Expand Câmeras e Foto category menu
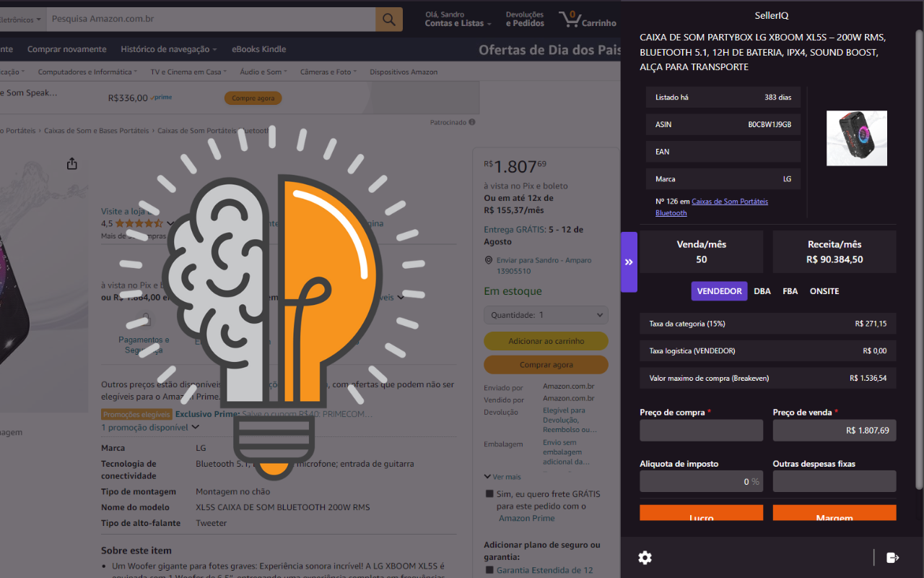924x578 pixels. (328, 72)
